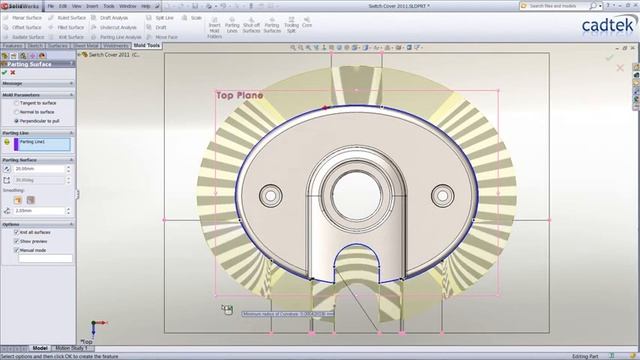Collapse the Message section
Image resolution: width=640 pixels, height=360 pixels.
click(x=71, y=83)
